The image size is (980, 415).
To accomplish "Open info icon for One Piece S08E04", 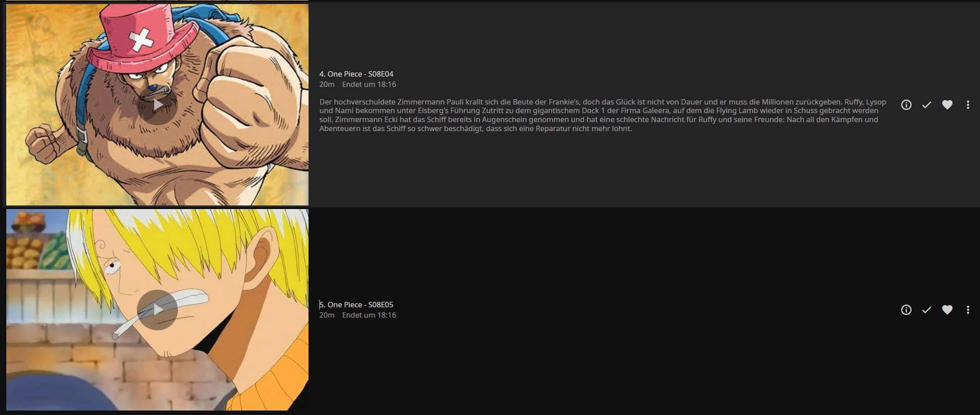I will tap(906, 105).
